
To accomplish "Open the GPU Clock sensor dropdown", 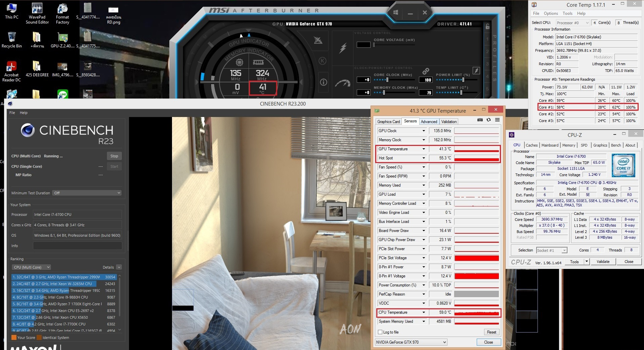I will pos(424,131).
